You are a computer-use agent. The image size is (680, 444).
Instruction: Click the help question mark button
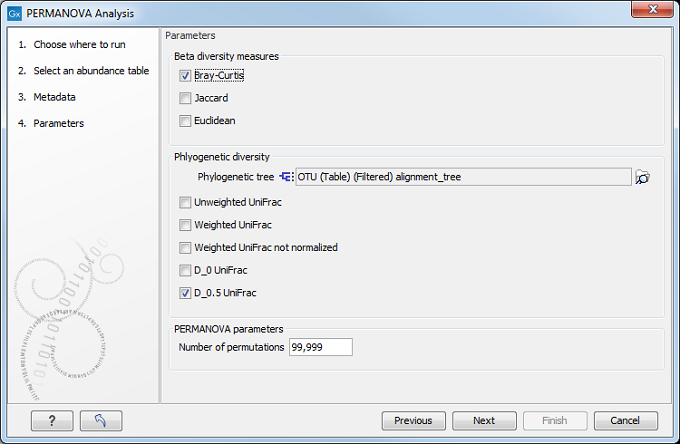pyautogui.click(x=52, y=421)
